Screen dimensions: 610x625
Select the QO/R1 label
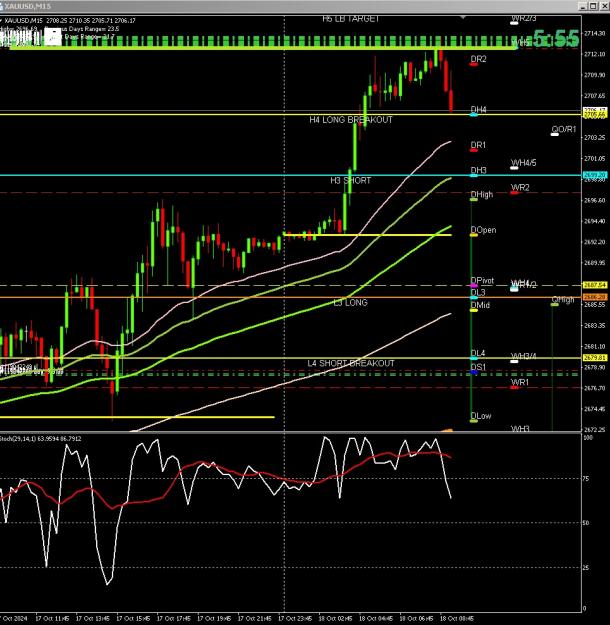click(564, 129)
